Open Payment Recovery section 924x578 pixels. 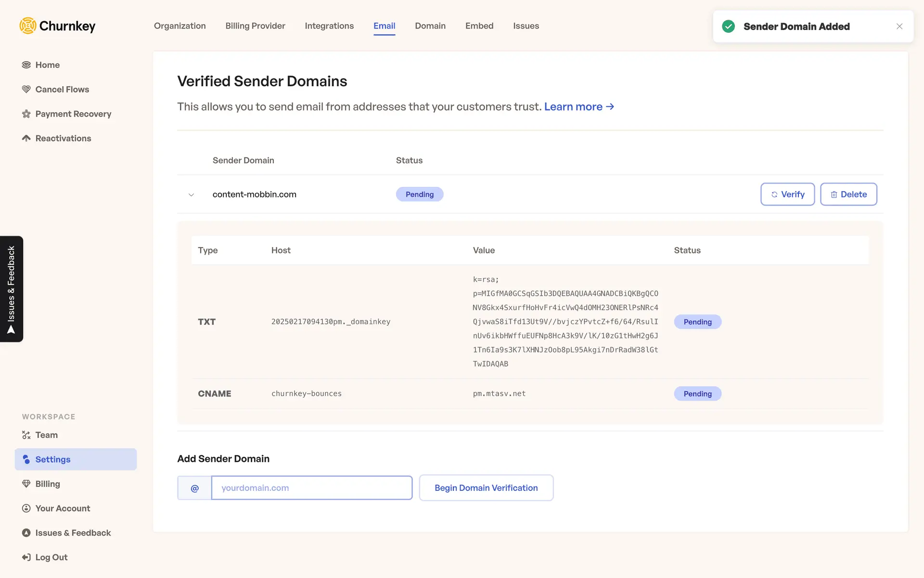pyautogui.click(x=73, y=114)
